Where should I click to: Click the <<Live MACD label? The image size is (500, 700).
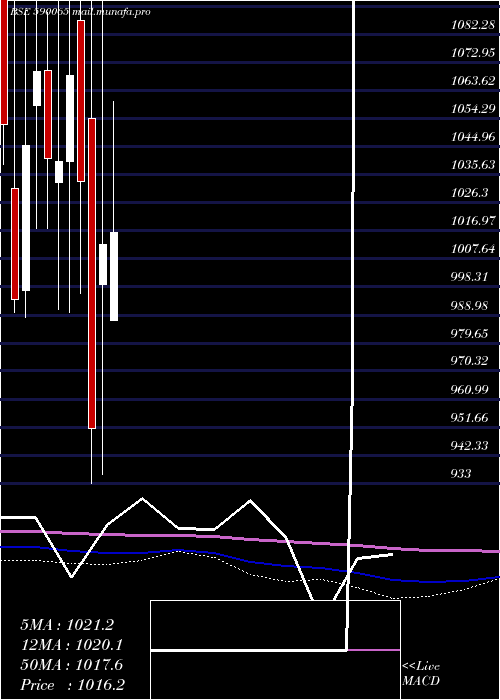coord(421,674)
